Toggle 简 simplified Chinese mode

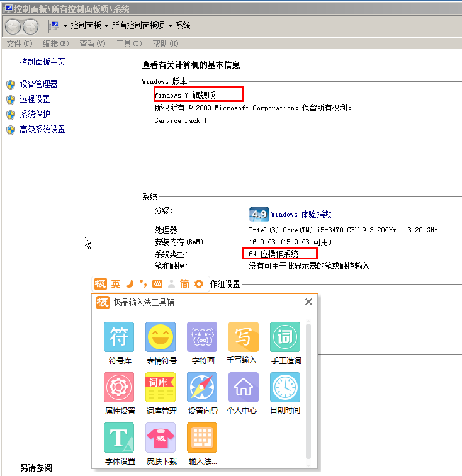[x=184, y=284]
